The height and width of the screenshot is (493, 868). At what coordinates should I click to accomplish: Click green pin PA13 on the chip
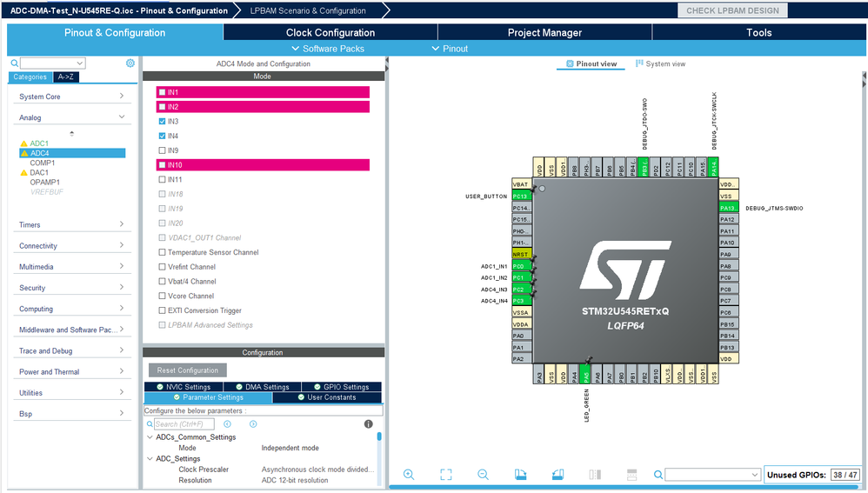(729, 208)
